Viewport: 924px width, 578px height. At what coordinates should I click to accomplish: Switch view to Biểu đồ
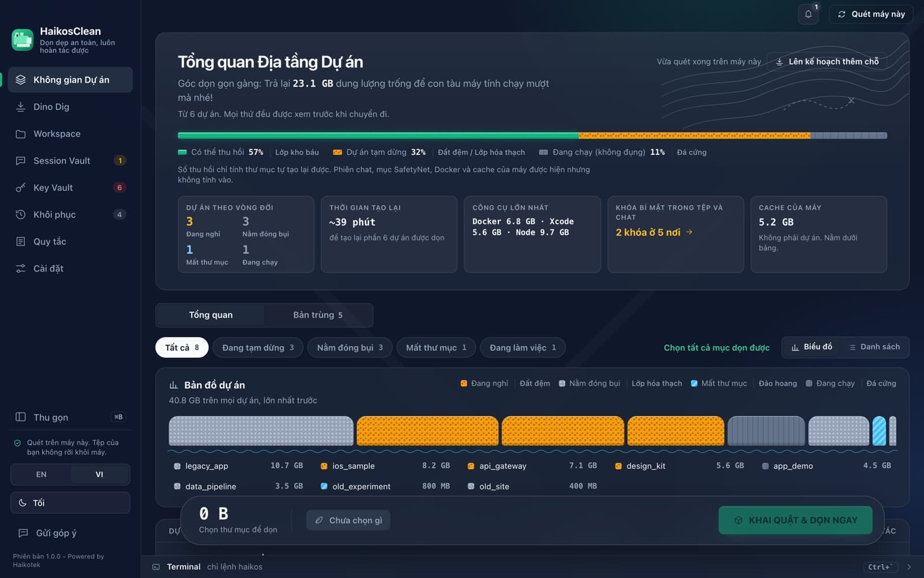tap(812, 347)
